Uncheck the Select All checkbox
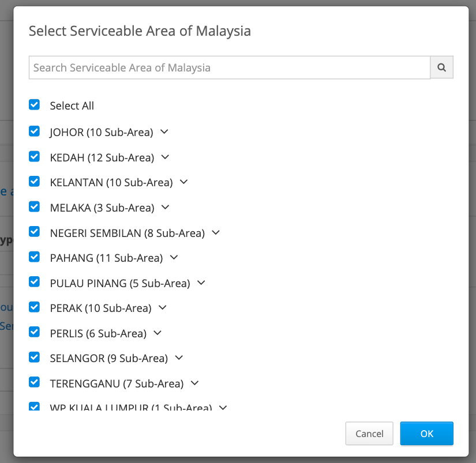Image resolution: width=476 pixels, height=463 pixels. click(34, 105)
